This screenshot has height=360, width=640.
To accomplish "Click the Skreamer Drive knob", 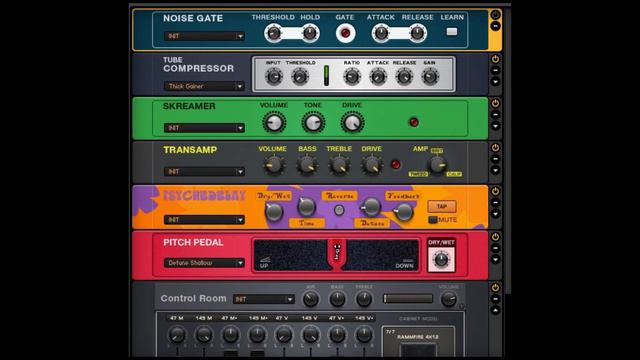I will click(x=352, y=122).
